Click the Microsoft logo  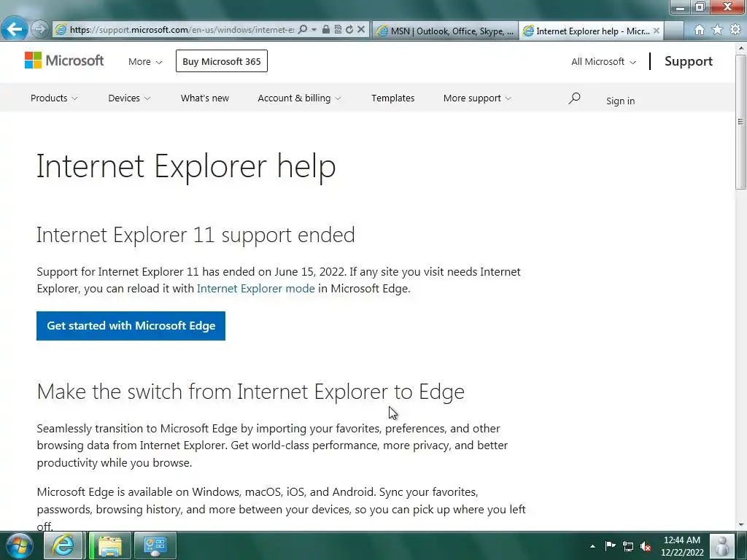[x=64, y=61]
